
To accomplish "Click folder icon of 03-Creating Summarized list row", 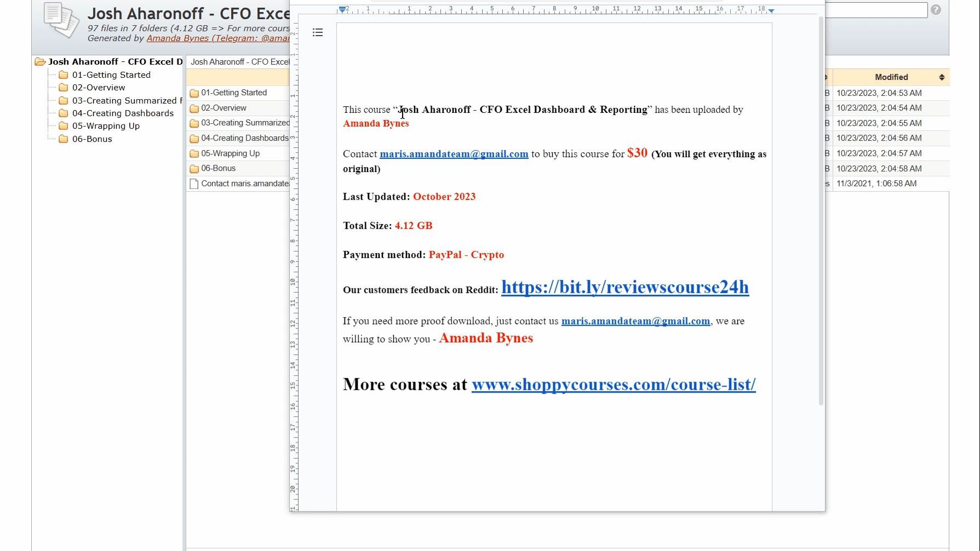I will pyautogui.click(x=194, y=123).
